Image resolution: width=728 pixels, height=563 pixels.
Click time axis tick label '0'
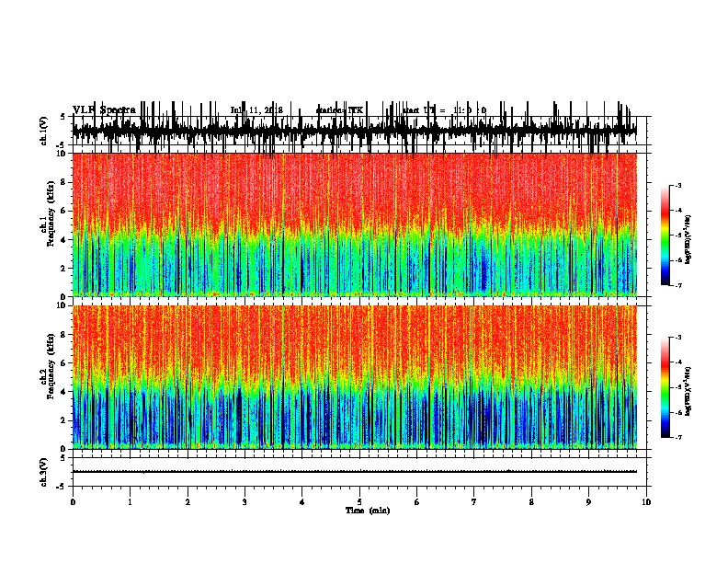point(73,502)
